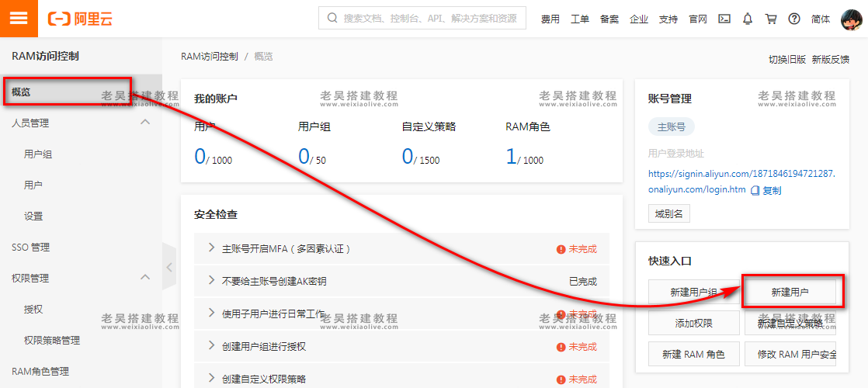Open 工单 in top navigation
868x388 pixels.
pos(580,19)
